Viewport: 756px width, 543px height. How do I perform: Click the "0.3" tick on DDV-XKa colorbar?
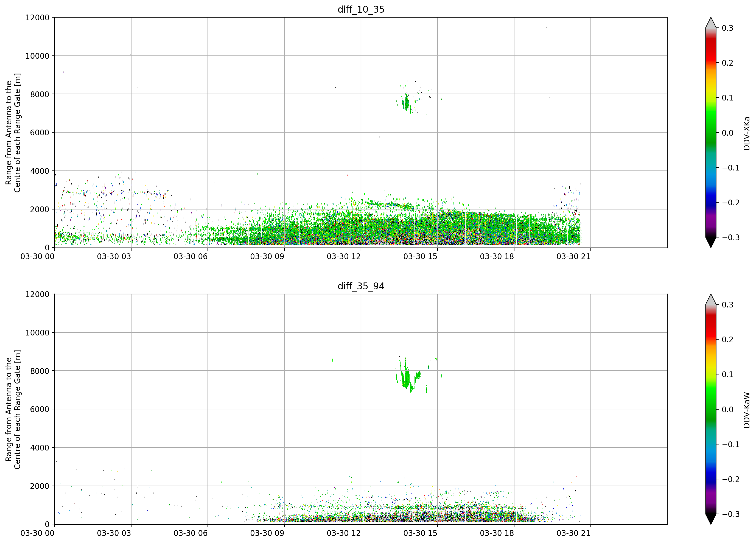click(728, 28)
